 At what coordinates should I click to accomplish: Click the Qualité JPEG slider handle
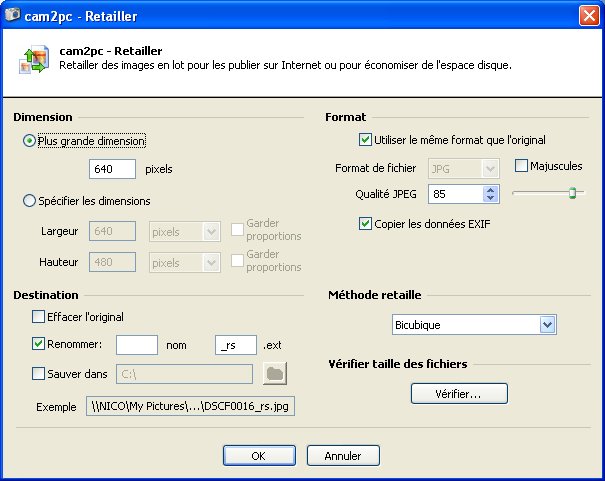click(573, 193)
